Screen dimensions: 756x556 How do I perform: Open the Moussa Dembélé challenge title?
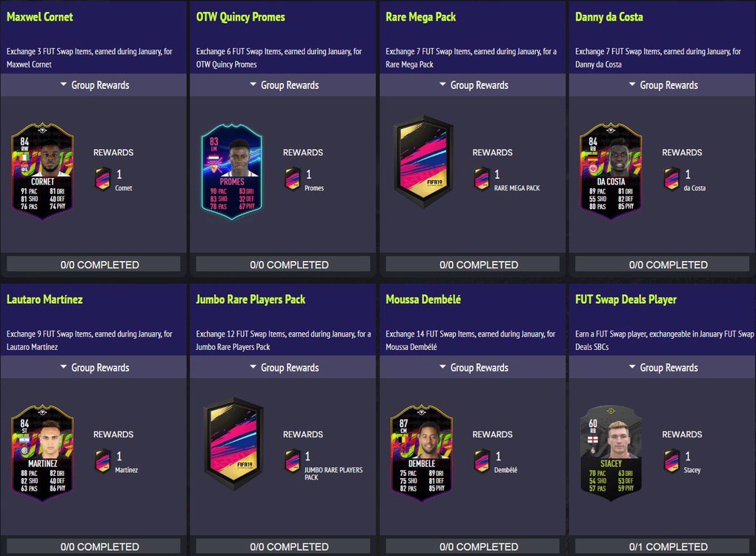pyautogui.click(x=423, y=299)
